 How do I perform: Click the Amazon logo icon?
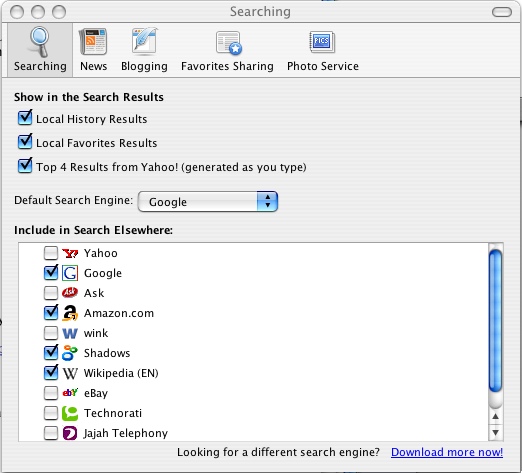tap(70, 313)
